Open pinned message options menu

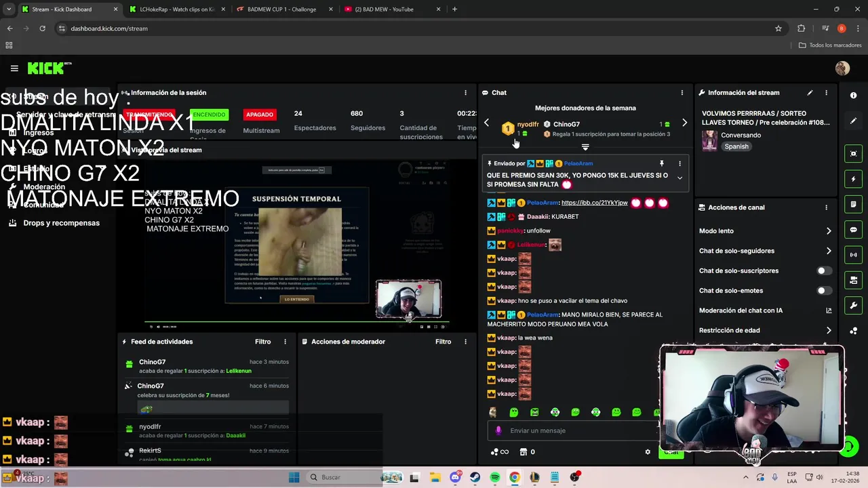click(x=679, y=163)
